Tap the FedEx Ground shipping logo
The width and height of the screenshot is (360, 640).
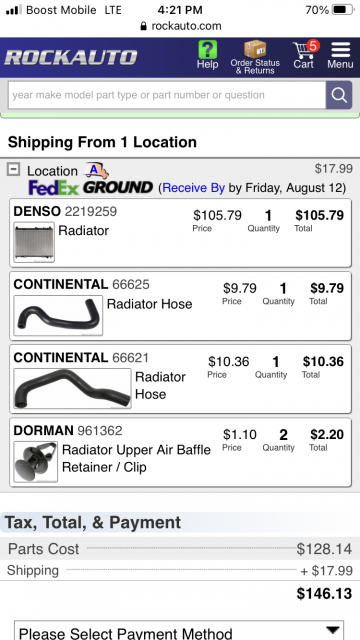(90, 188)
